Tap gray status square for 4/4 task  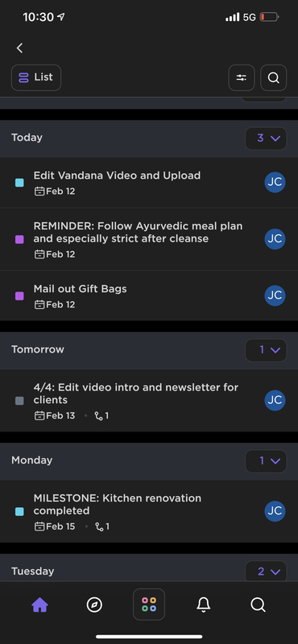(x=19, y=401)
